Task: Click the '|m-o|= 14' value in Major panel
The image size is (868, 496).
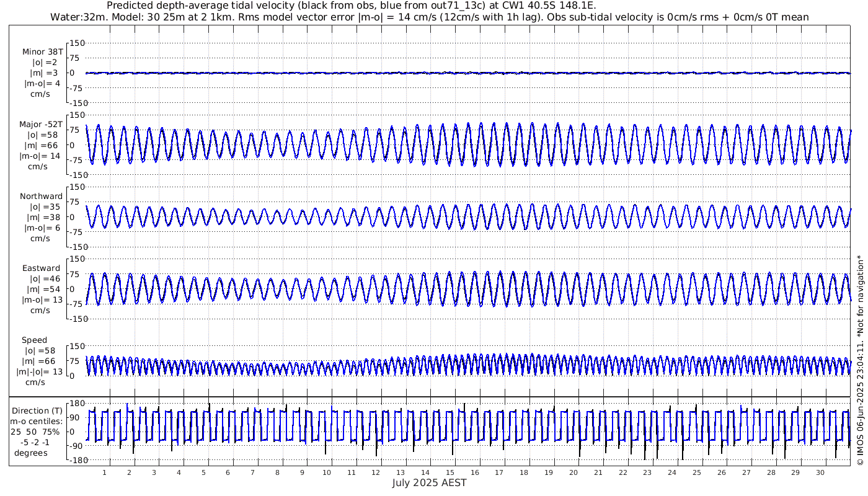Action: (x=42, y=156)
